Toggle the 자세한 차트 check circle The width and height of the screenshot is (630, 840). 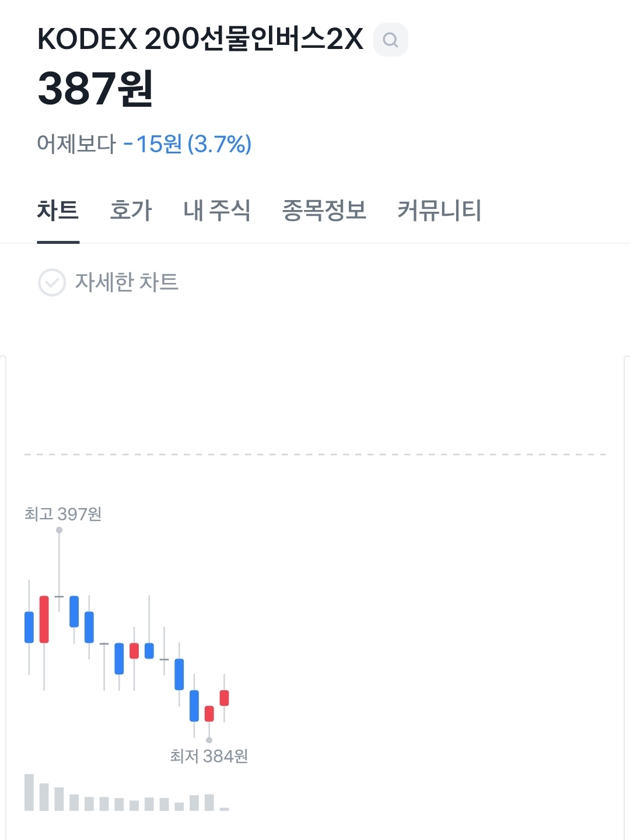coord(52,282)
